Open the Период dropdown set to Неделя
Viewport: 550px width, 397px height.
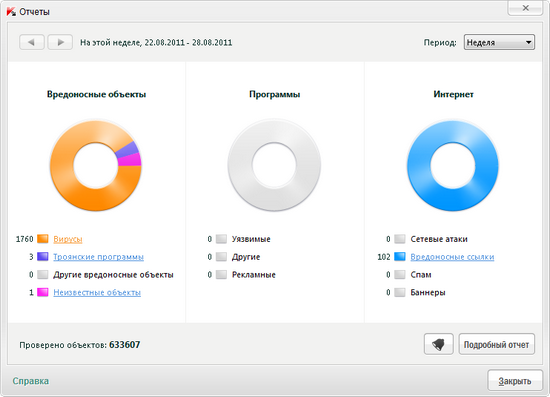(499, 42)
